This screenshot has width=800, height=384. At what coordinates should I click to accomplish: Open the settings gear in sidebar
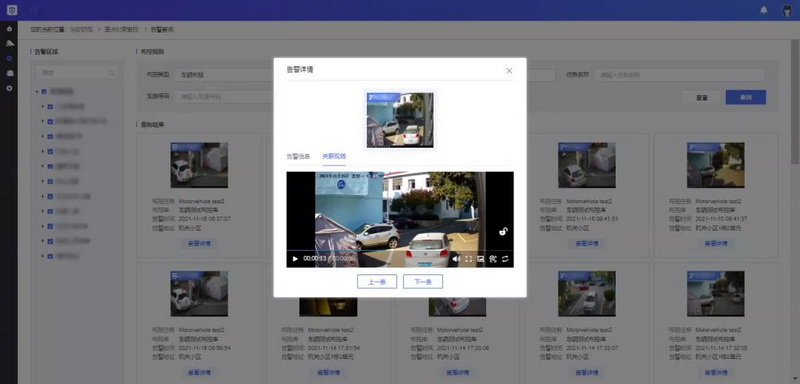(x=9, y=88)
